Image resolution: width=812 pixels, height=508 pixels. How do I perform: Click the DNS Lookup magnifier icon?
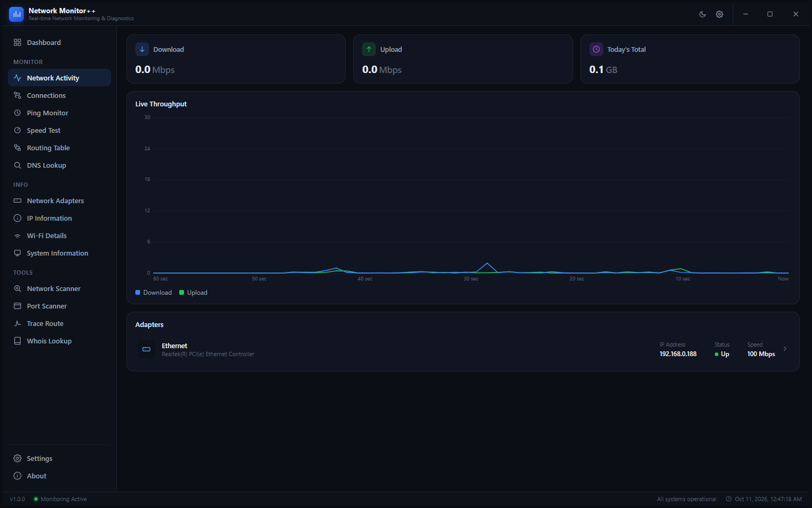17,165
